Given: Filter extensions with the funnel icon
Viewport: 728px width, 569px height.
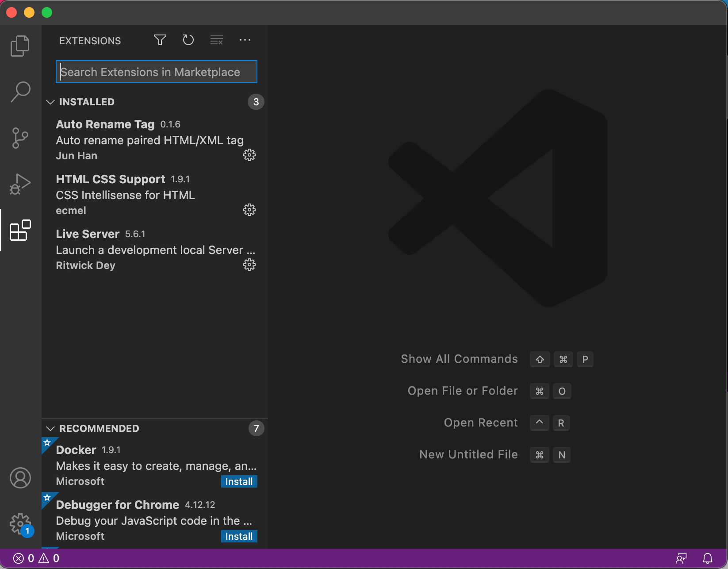Looking at the screenshot, I should pos(160,40).
